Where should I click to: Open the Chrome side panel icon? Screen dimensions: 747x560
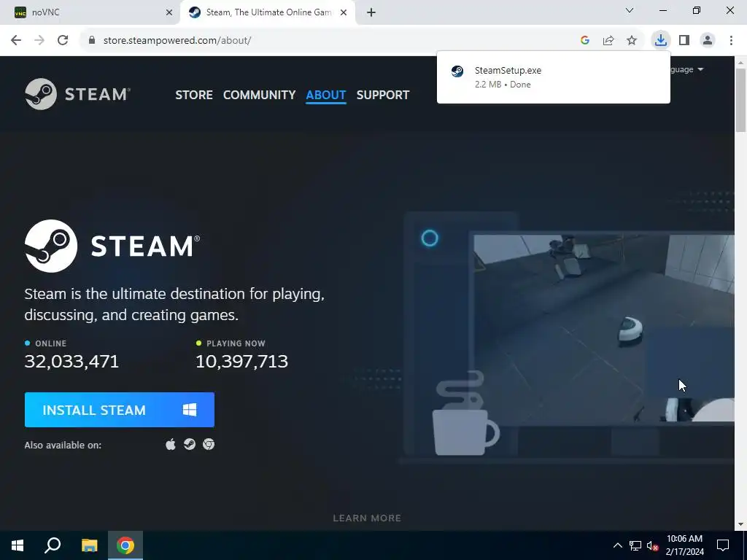(684, 41)
